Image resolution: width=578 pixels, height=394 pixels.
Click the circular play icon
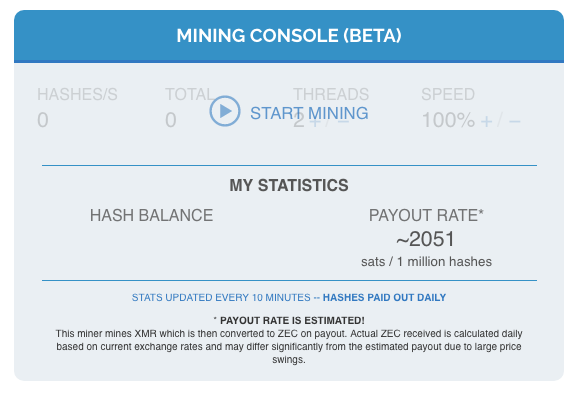tap(225, 111)
